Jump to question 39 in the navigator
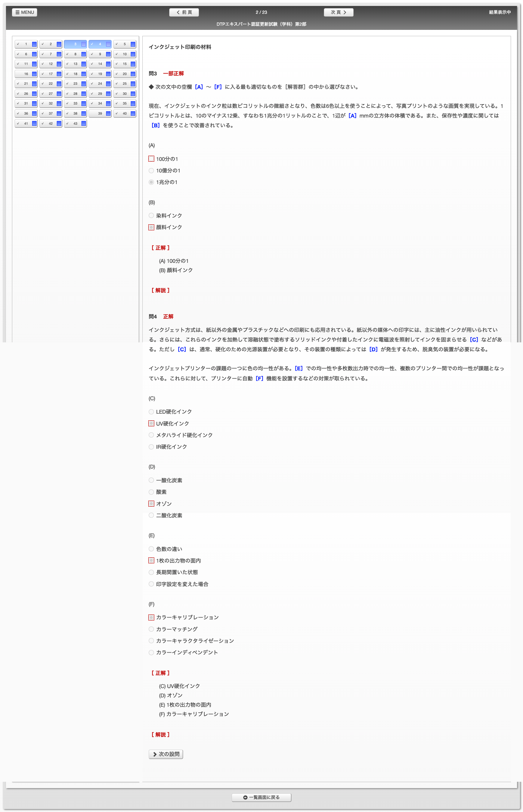Screen dimensions: 523x812 click(100, 113)
